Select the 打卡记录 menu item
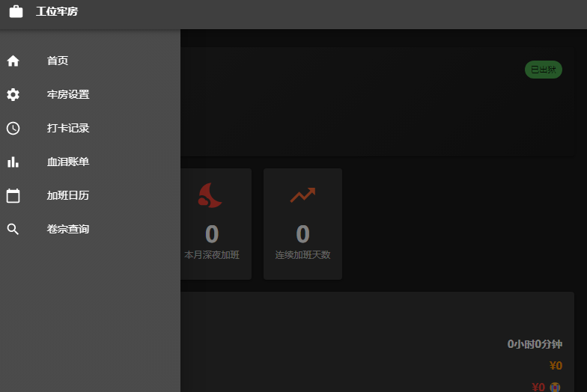Image resolution: width=587 pixels, height=392 pixels. pos(90,128)
